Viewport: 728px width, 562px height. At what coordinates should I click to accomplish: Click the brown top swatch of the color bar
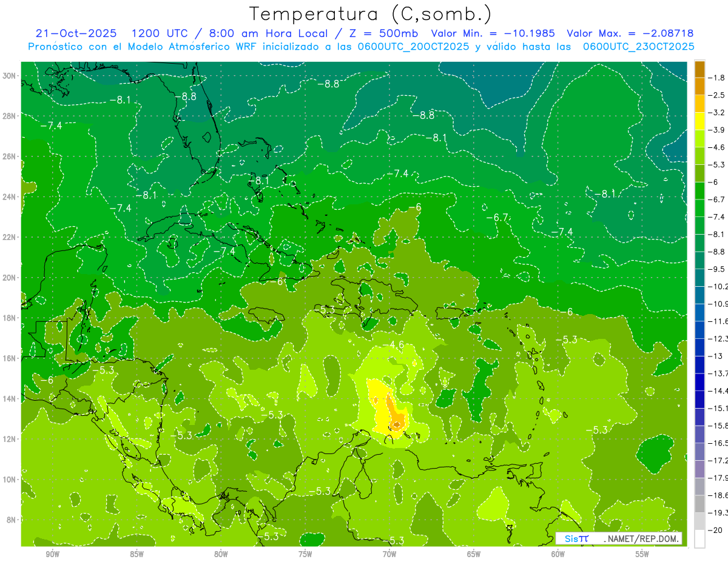tap(699, 69)
